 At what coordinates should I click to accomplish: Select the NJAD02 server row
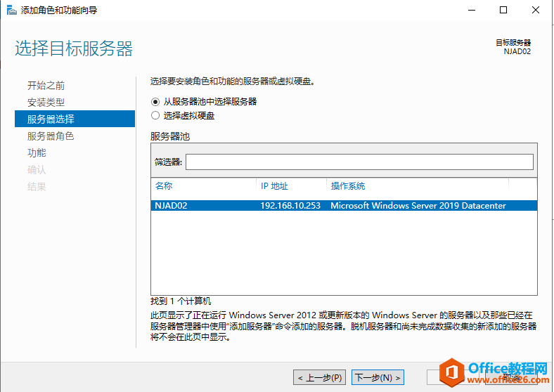click(x=171, y=206)
